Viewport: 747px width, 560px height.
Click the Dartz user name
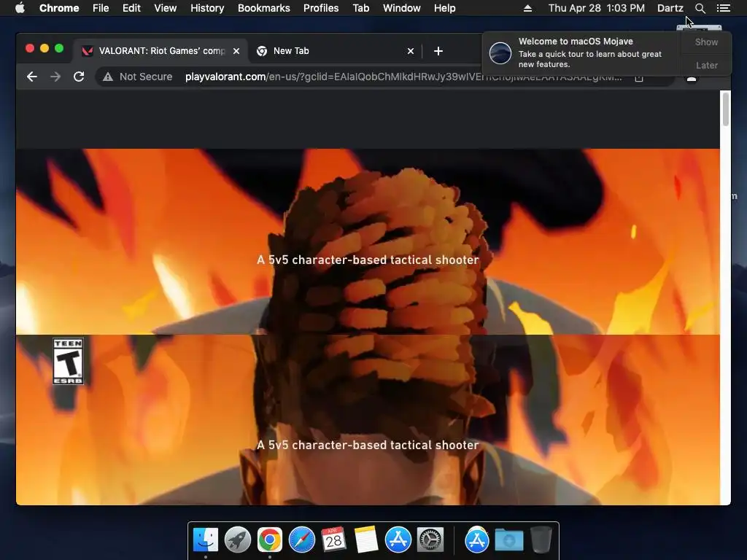click(x=670, y=8)
